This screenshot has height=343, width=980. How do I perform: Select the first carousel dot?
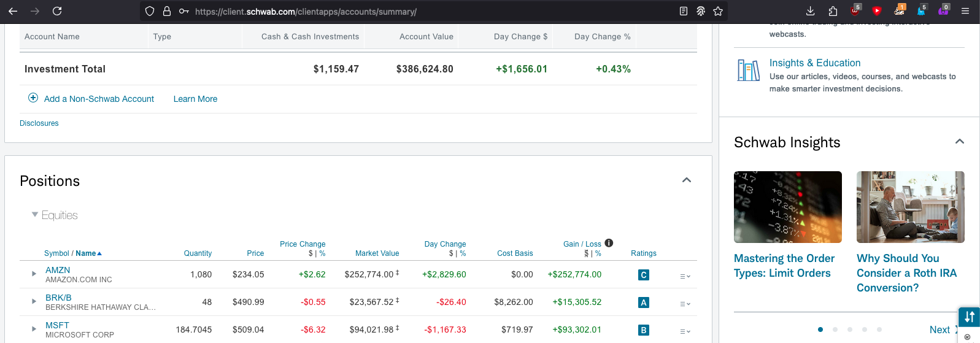pos(820,330)
